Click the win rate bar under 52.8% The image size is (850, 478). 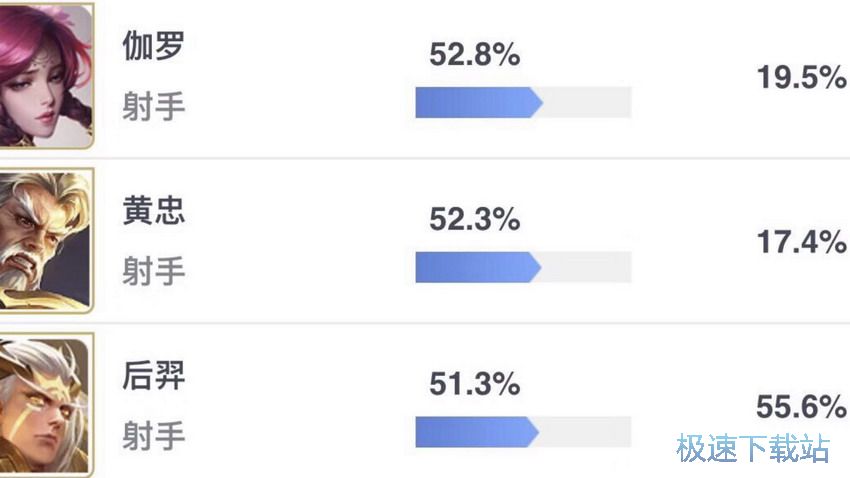[523, 102]
